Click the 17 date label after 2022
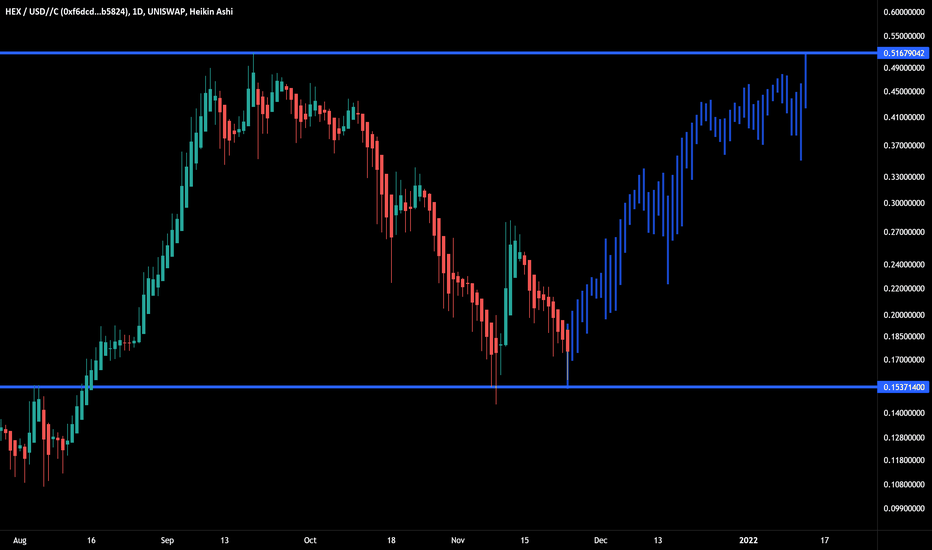This screenshot has height=550, width=932. point(824,540)
